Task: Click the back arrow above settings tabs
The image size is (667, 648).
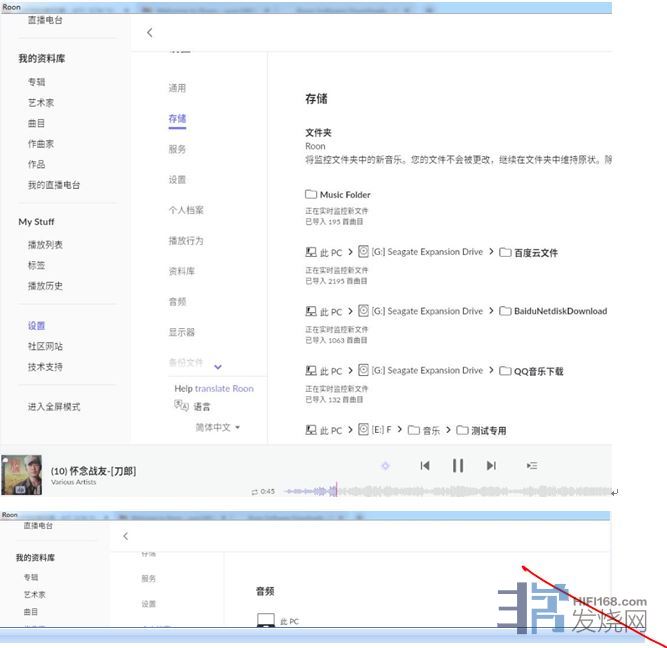Action: coord(150,33)
